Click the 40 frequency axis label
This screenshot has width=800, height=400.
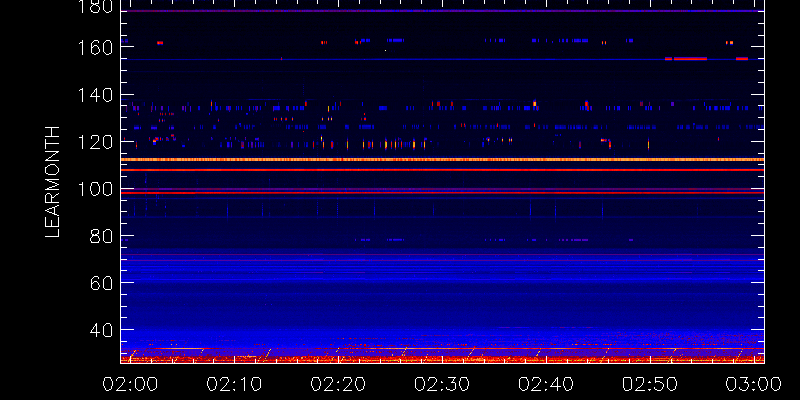101,331
